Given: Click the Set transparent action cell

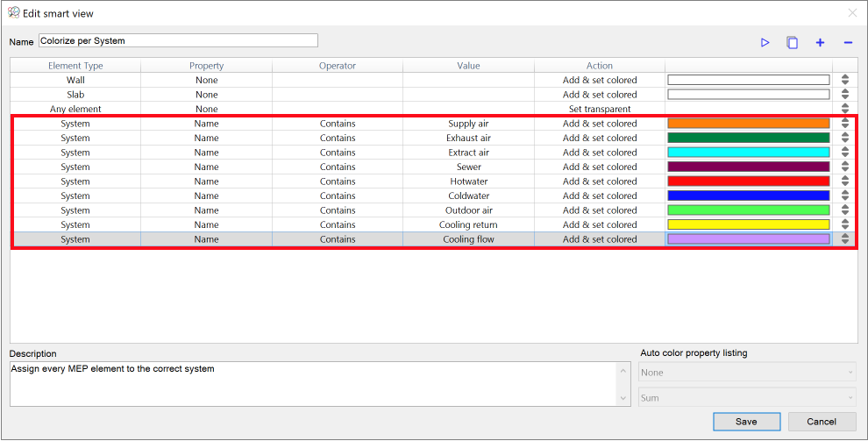Looking at the screenshot, I should (x=600, y=109).
